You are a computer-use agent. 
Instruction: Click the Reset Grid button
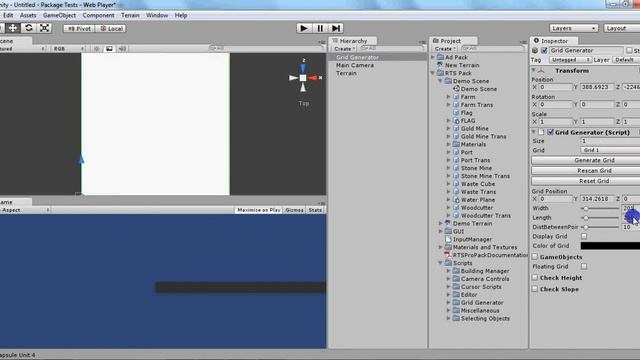[586, 181]
